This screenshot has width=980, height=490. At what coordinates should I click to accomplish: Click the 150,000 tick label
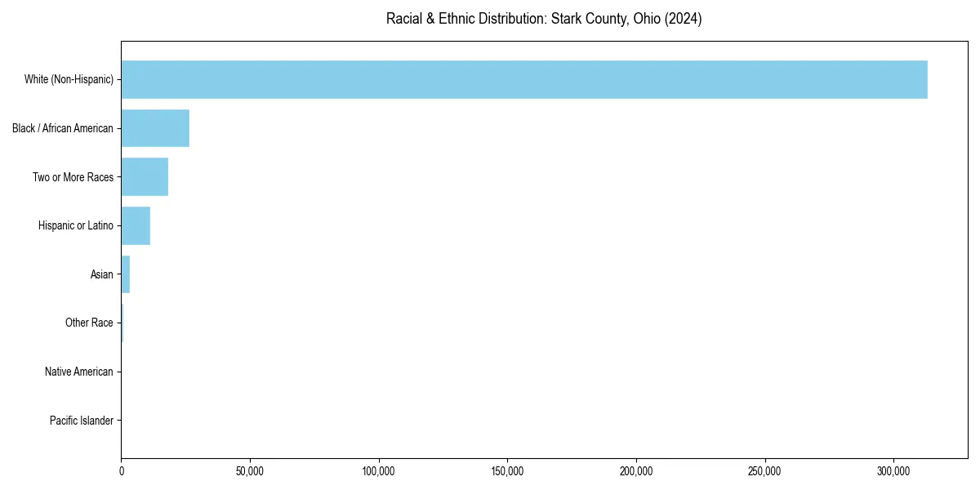(x=507, y=472)
